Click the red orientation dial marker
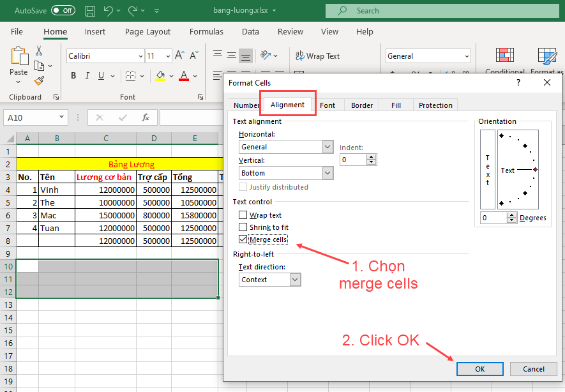The image size is (565, 392). coord(536,169)
